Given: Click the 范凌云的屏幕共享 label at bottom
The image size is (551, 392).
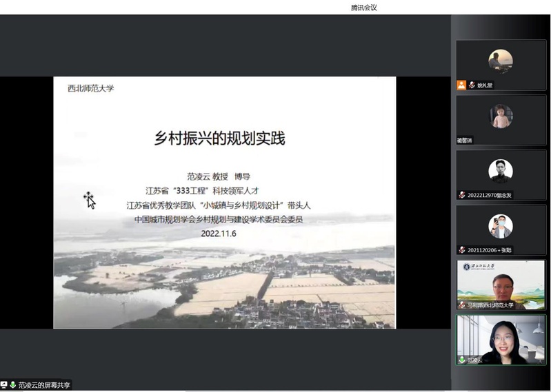Looking at the screenshot, I should (44, 385).
